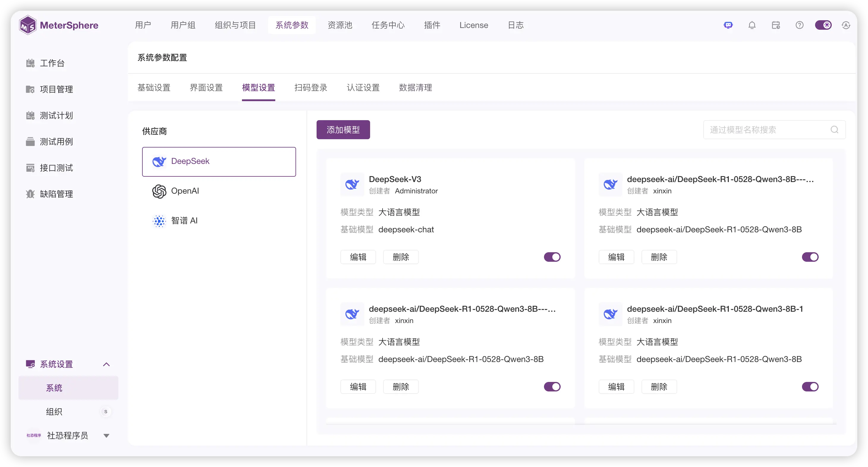868x467 pixels.
Task: Open the 日志 top menu
Action: point(515,25)
